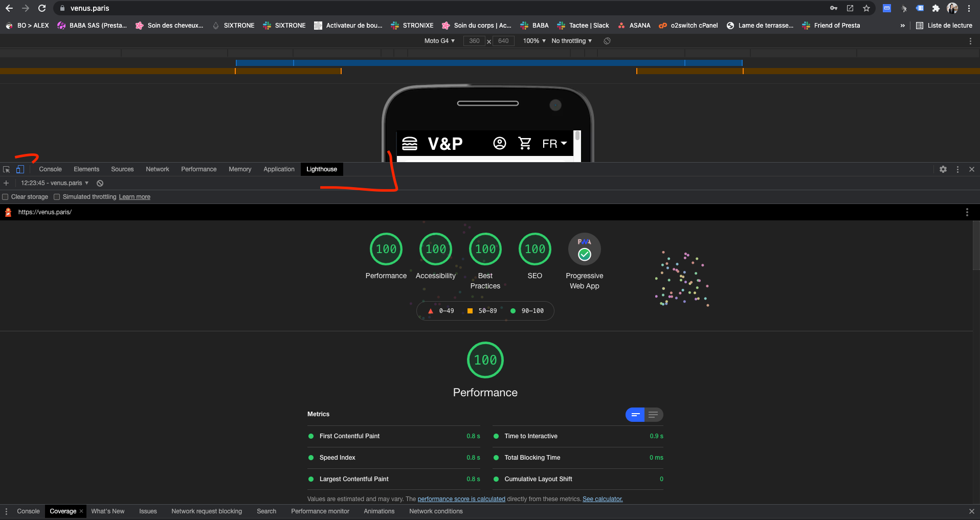
Task: Open the drawer three-dot menu
Action: tap(6, 511)
